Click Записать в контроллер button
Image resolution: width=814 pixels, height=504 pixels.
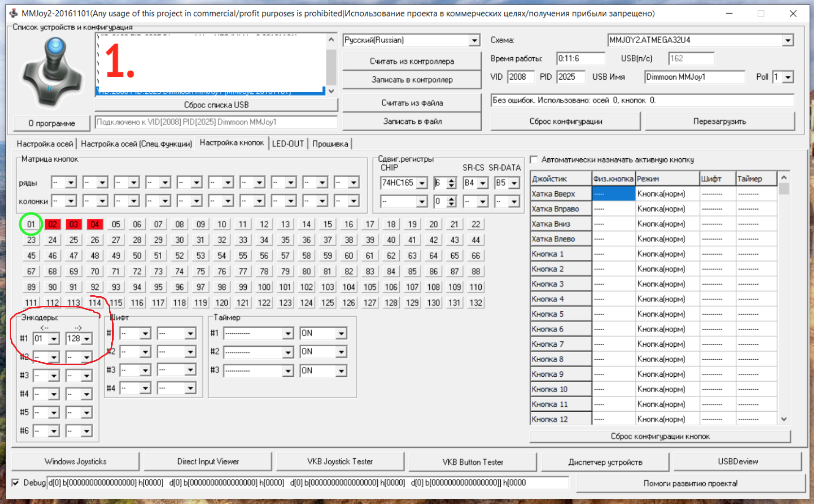click(412, 80)
